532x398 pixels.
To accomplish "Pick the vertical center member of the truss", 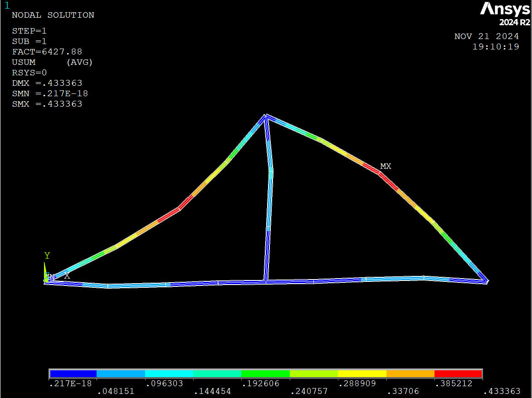I will tap(268, 204).
